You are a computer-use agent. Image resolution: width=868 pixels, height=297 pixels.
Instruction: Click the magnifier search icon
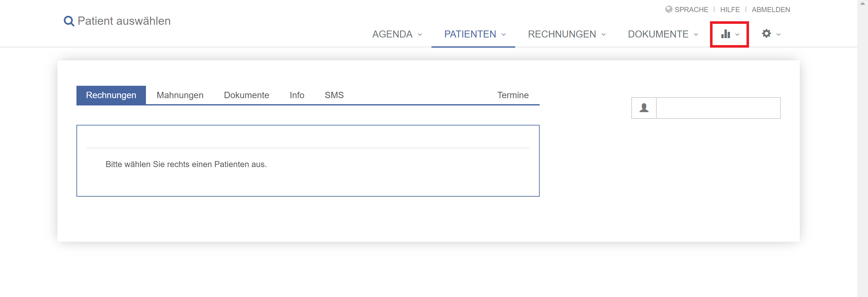click(x=69, y=21)
